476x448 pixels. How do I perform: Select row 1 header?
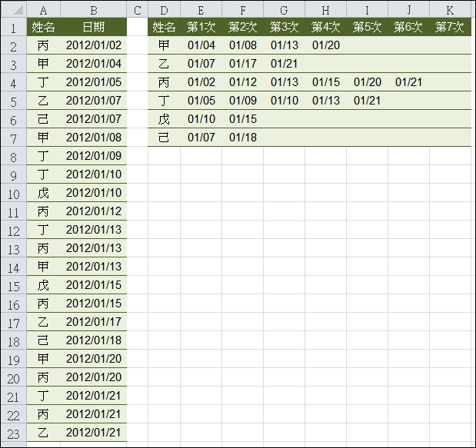tap(14, 27)
